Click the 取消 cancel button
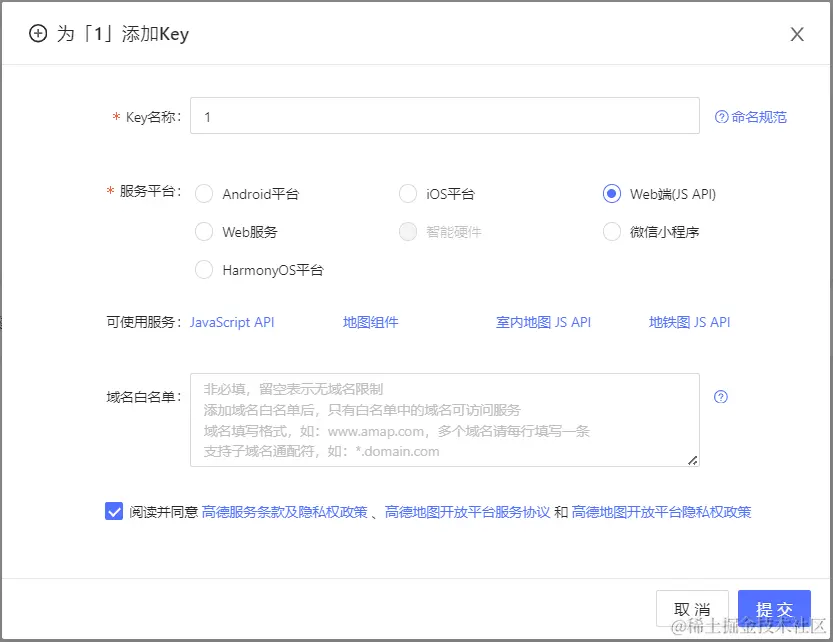Image resolution: width=833 pixels, height=642 pixels. tap(692, 609)
